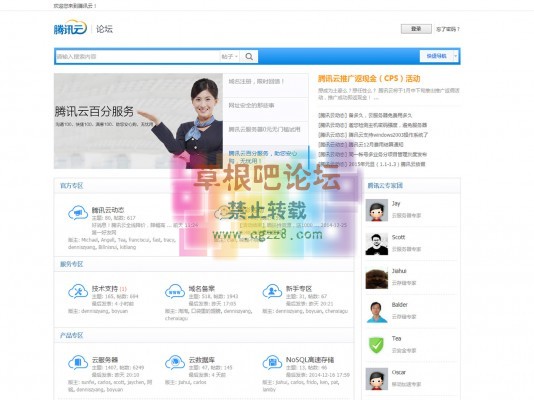Open the 云服务器 forum title

[105, 359]
